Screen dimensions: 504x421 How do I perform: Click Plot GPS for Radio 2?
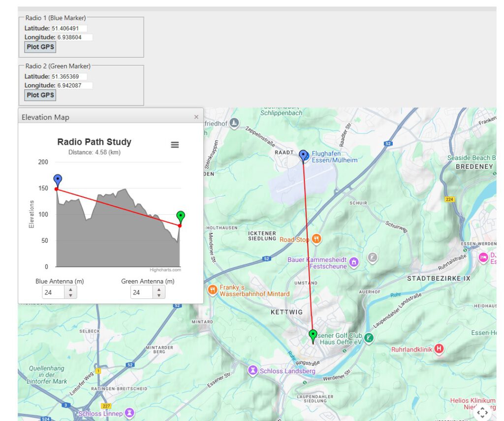pyautogui.click(x=40, y=95)
